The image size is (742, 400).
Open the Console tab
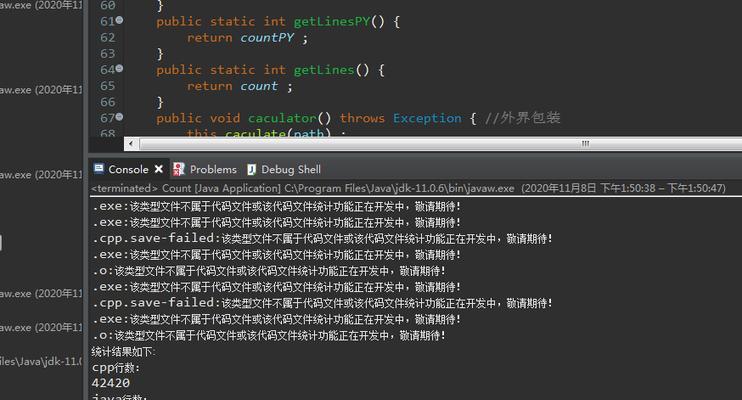[x=128, y=169]
